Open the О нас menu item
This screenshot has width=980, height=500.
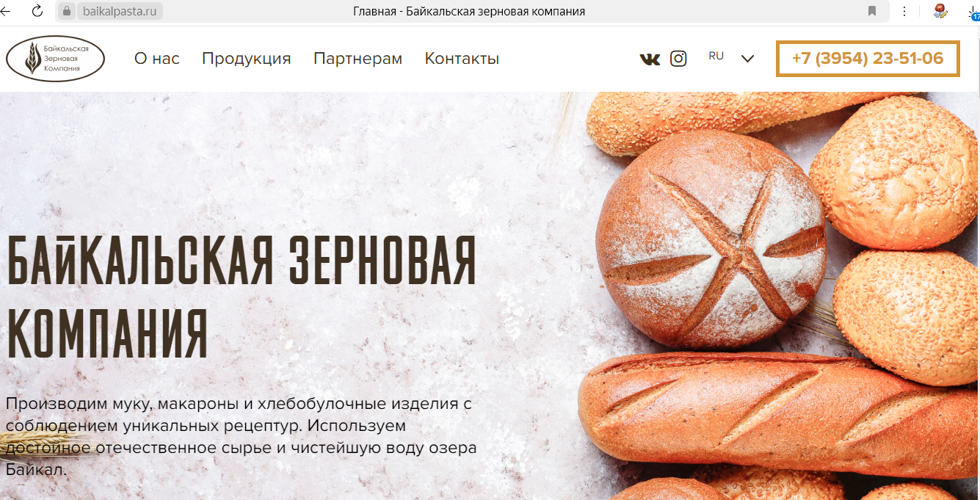click(157, 59)
